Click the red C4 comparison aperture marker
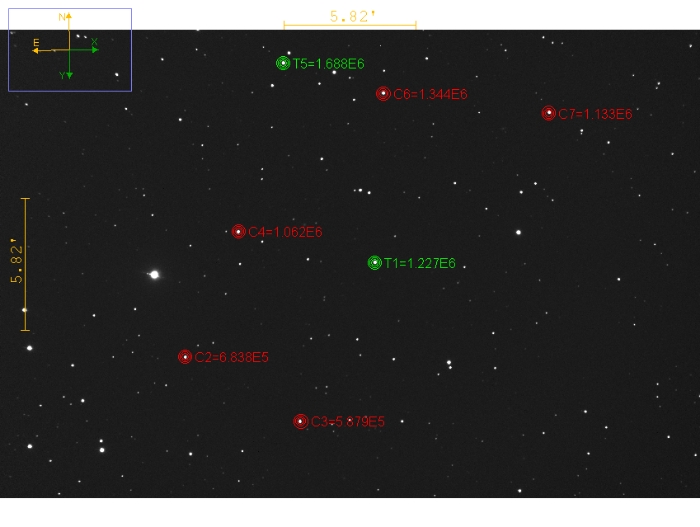Viewport: 700px width, 527px height. [239, 232]
